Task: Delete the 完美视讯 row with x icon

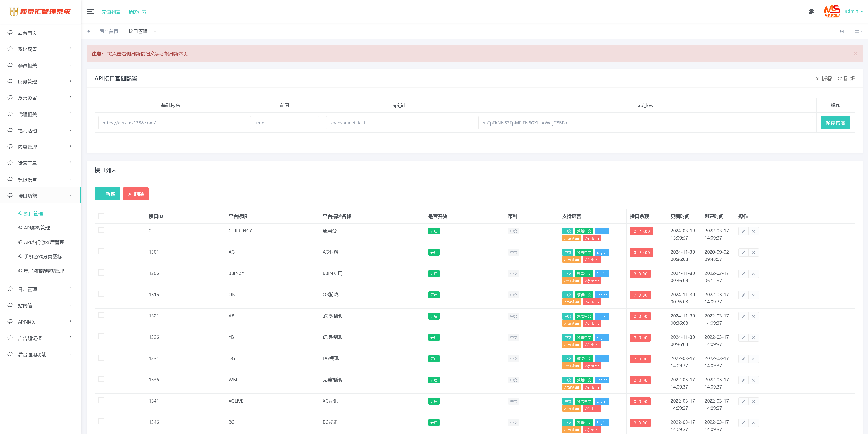Action: click(753, 380)
